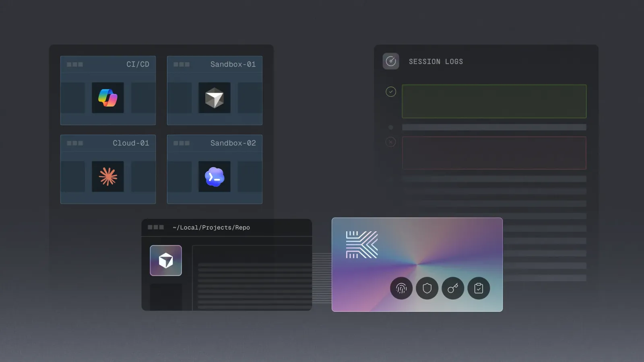
Task: Select the red-outlined log entry box
Action: coord(494,153)
